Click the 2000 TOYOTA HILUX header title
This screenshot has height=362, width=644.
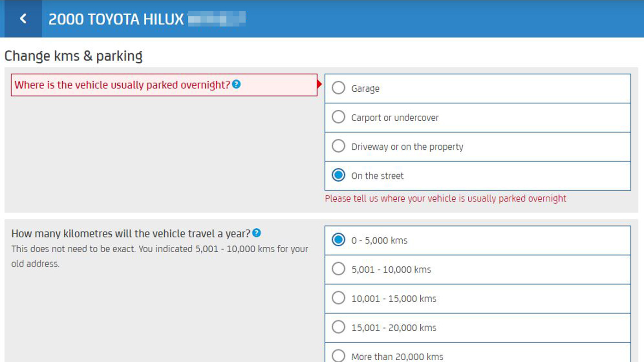pyautogui.click(x=116, y=19)
